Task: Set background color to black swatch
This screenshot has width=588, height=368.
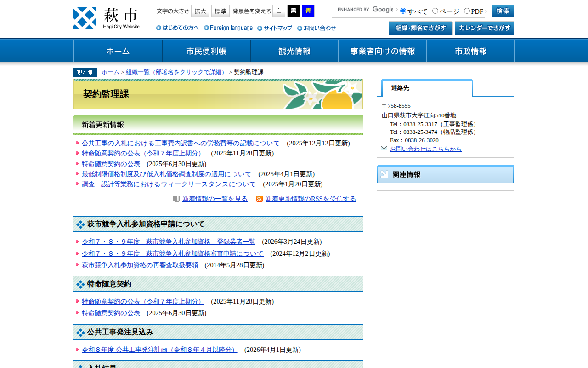Action: coord(294,11)
